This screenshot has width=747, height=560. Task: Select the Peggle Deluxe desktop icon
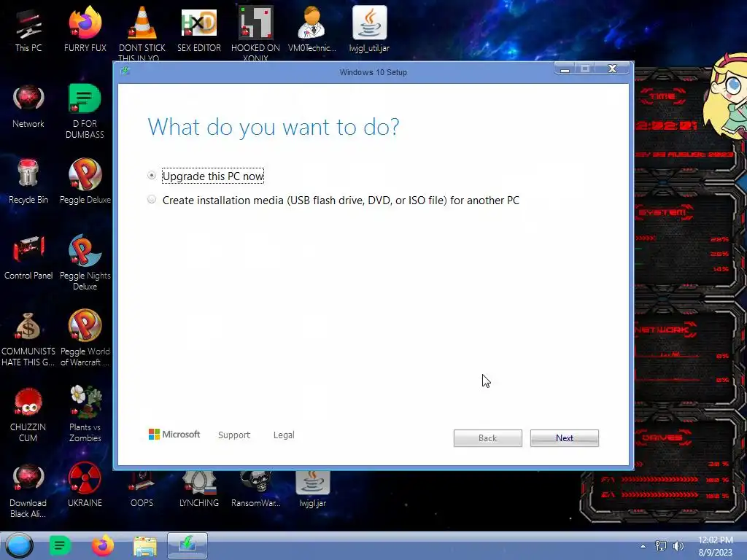85,182
